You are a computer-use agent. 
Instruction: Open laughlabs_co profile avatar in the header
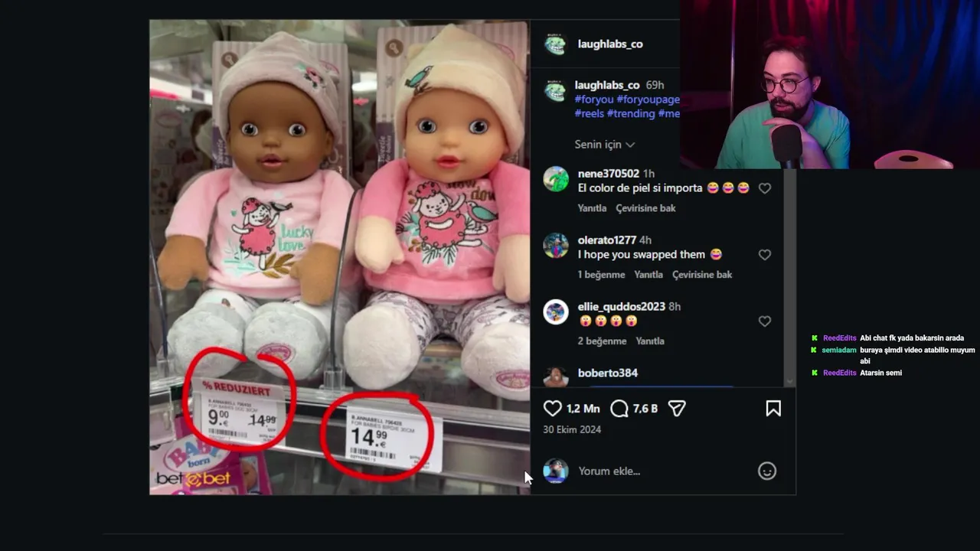pos(555,44)
